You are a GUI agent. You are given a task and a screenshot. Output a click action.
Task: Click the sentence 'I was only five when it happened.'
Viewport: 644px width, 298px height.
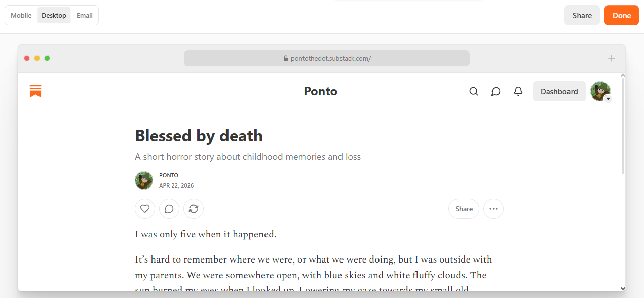(206, 234)
